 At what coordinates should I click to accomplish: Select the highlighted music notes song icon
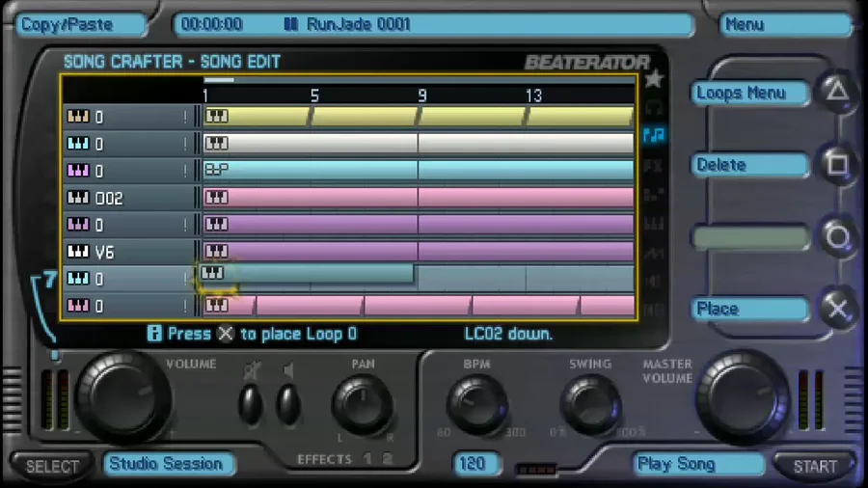tap(654, 134)
